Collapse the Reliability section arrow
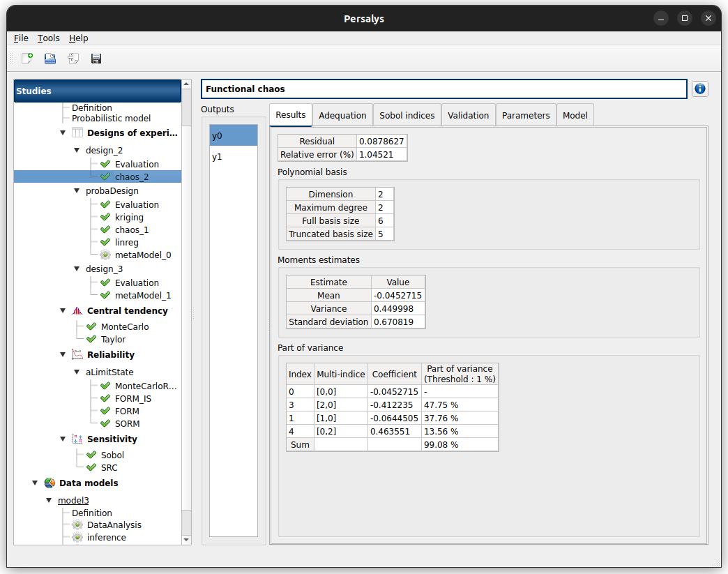The image size is (728, 574). point(63,355)
